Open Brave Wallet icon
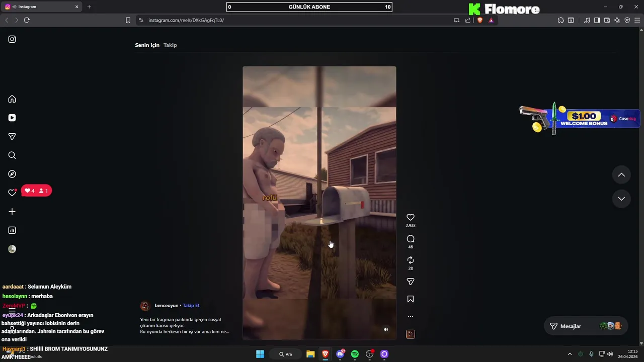This screenshot has width=644, height=362. [x=607, y=20]
